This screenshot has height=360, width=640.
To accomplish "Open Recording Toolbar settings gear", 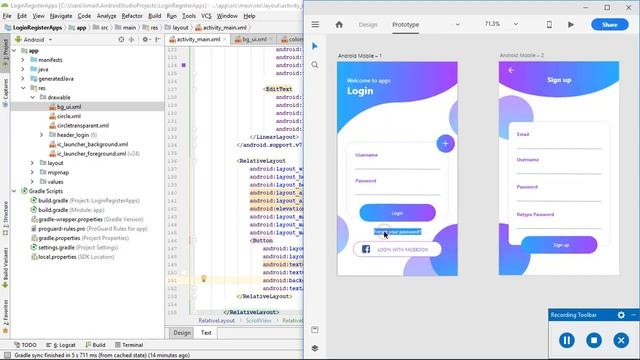I will click(x=621, y=315).
